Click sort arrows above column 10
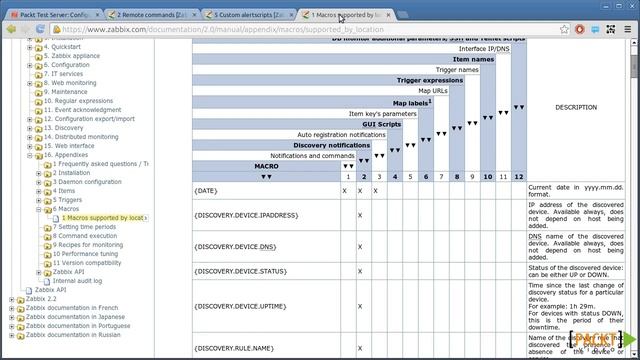Viewport: 640px width, 360px height. 488,118
